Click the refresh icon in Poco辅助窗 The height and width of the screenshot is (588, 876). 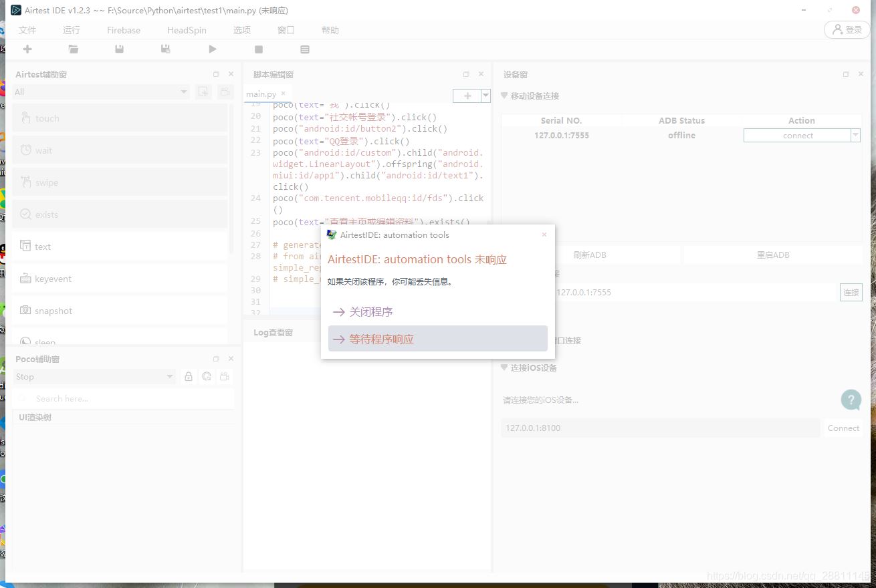click(207, 377)
